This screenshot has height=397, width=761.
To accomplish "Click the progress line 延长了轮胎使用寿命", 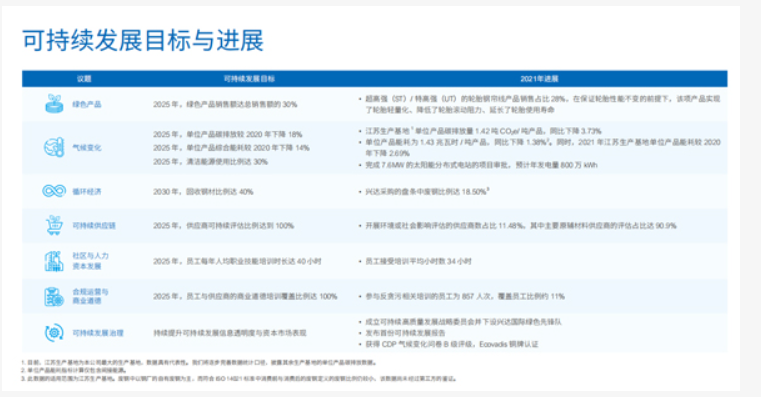I will (x=460, y=110).
